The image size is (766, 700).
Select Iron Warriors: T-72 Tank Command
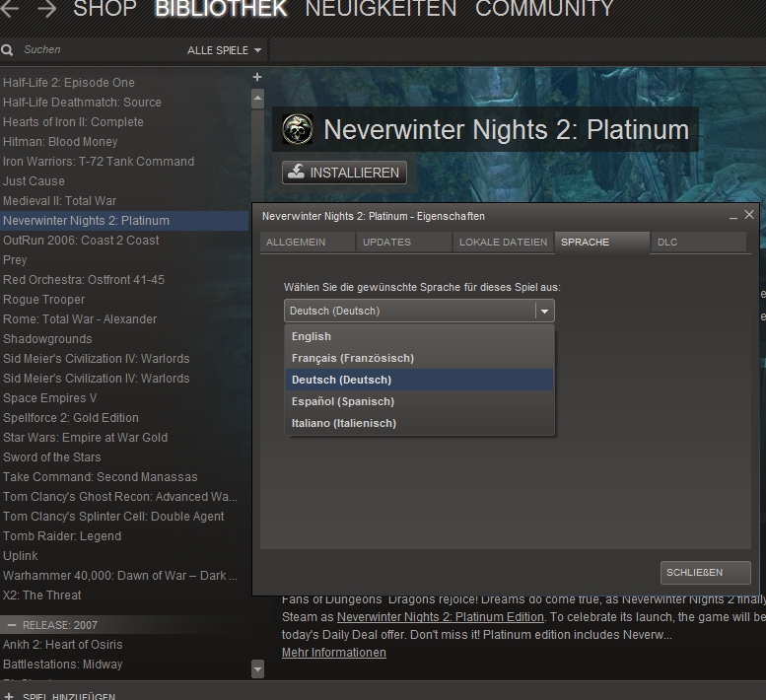click(x=124, y=162)
